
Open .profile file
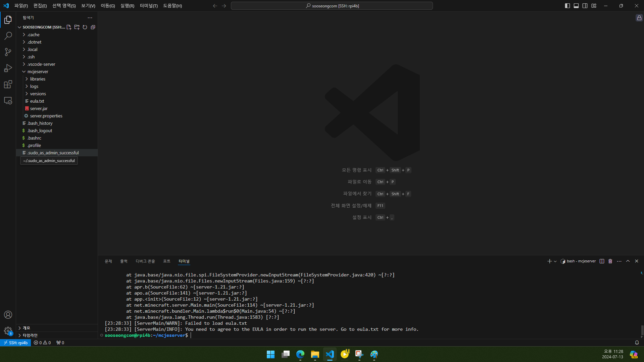57,145
